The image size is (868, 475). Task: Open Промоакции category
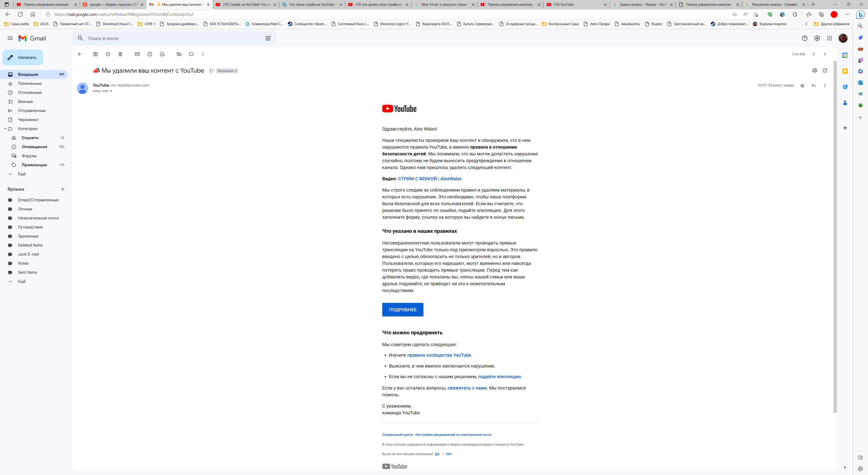pyautogui.click(x=34, y=165)
